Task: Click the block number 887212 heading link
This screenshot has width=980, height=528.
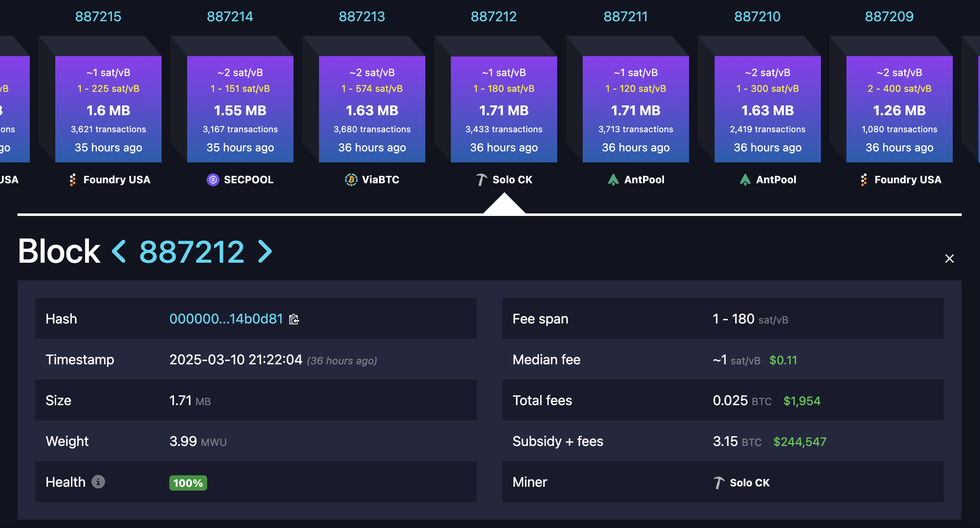Action: click(x=191, y=252)
